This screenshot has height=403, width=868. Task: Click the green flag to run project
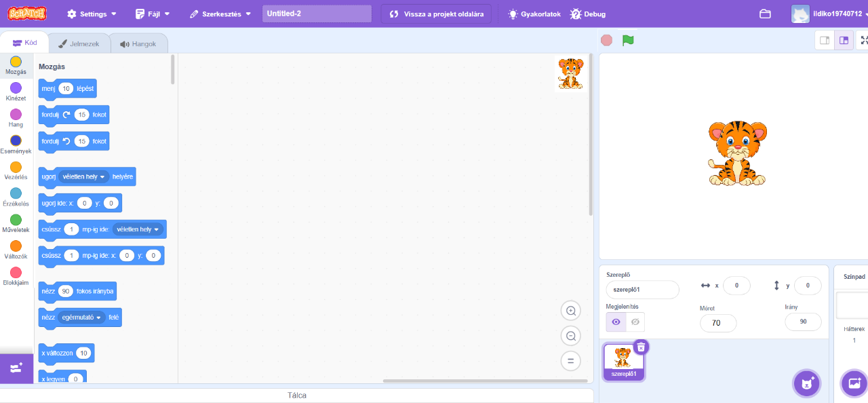pyautogui.click(x=628, y=40)
